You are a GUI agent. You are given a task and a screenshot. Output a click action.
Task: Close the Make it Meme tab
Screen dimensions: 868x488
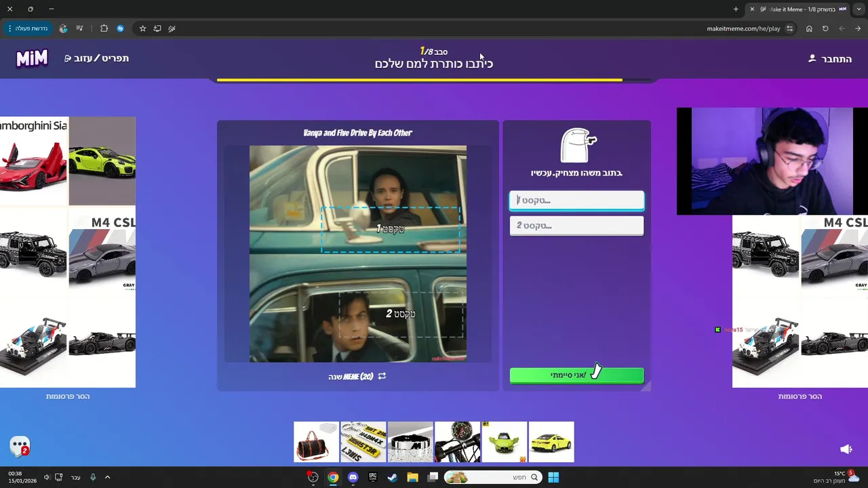point(751,9)
